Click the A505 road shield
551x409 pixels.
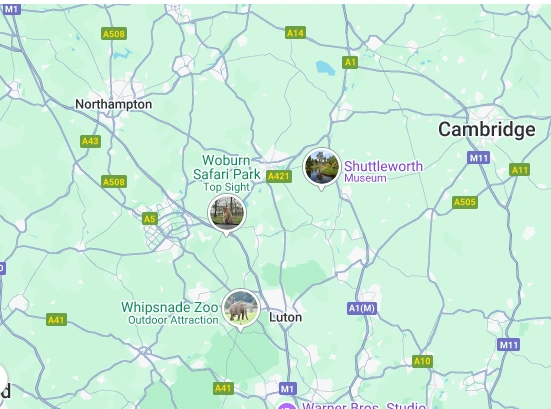coord(465,202)
